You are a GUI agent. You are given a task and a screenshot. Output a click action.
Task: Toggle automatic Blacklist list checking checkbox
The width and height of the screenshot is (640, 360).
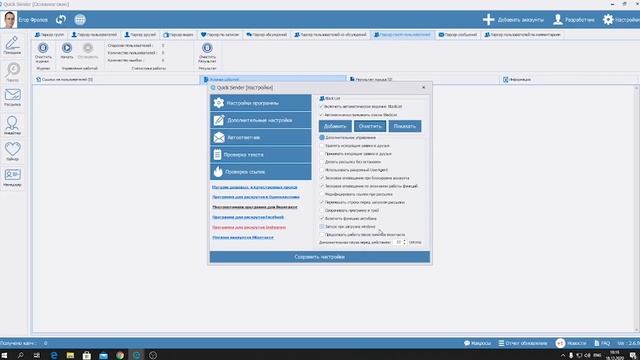click(x=321, y=115)
